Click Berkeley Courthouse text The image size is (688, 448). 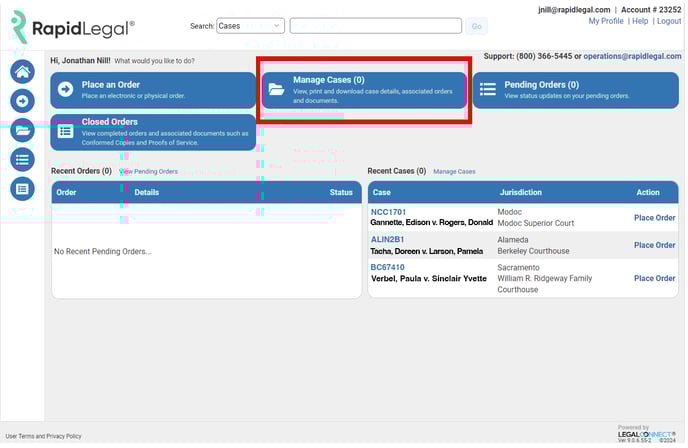534,251
